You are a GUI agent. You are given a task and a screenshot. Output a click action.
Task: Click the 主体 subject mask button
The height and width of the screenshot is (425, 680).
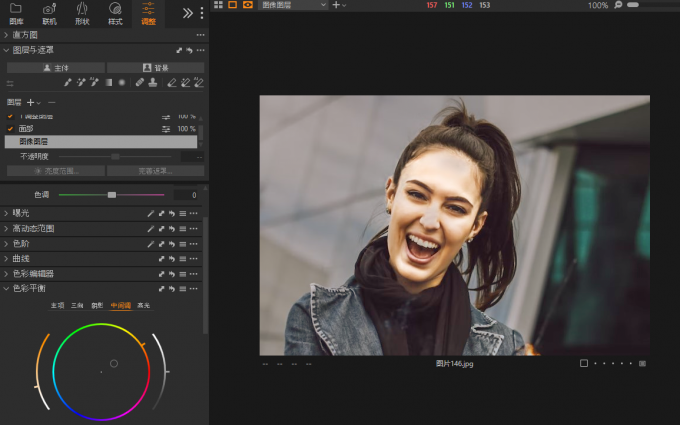click(x=56, y=68)
